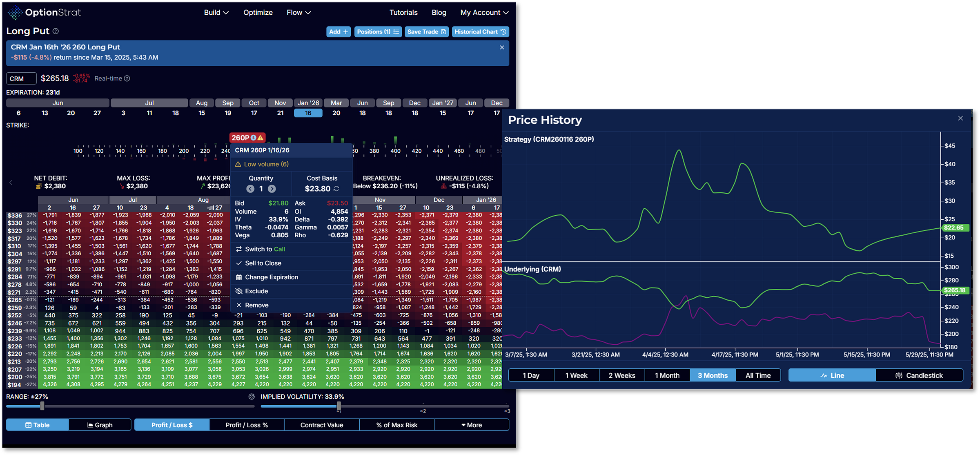The image size is (980, 455).
Task: Select the All Time range tab
Action: [758, 375]
